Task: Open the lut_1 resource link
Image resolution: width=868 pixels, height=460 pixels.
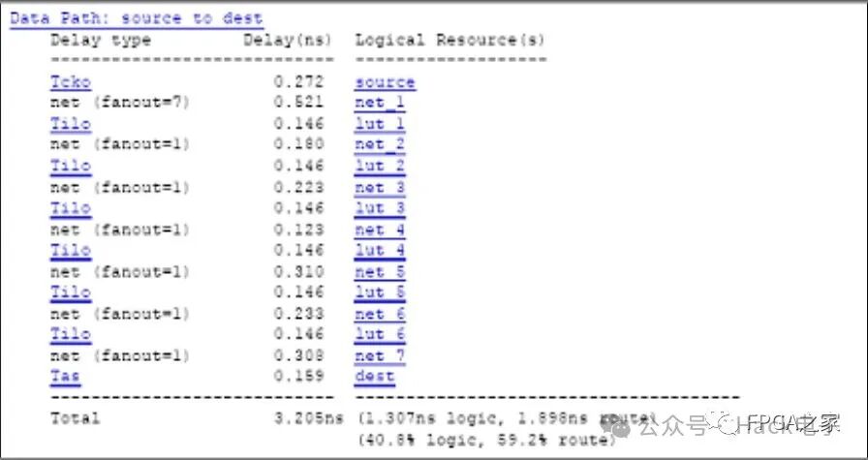Action: click(x=380, y=123)
